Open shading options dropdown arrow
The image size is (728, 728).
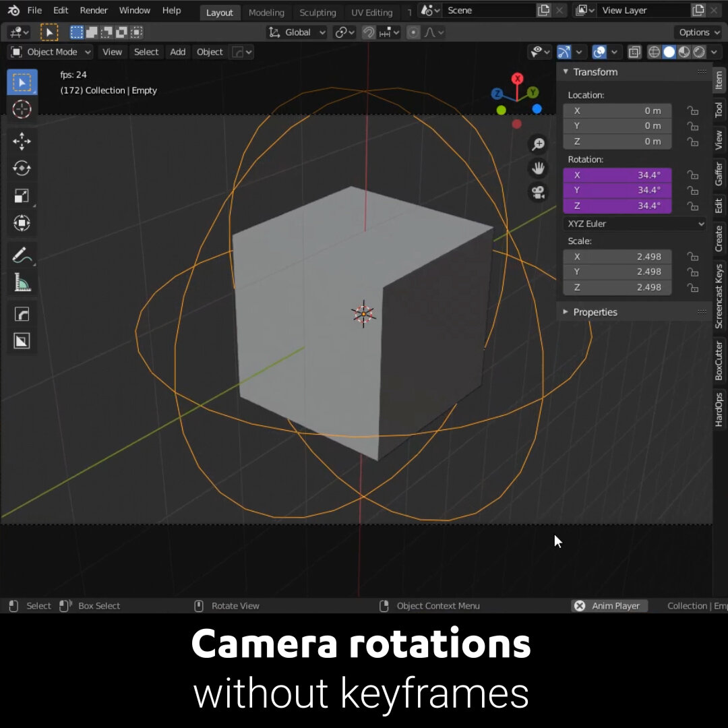(714, 52)
